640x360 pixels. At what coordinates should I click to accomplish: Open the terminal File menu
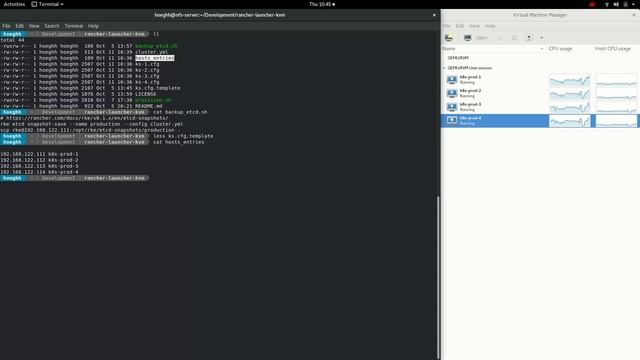7,26
